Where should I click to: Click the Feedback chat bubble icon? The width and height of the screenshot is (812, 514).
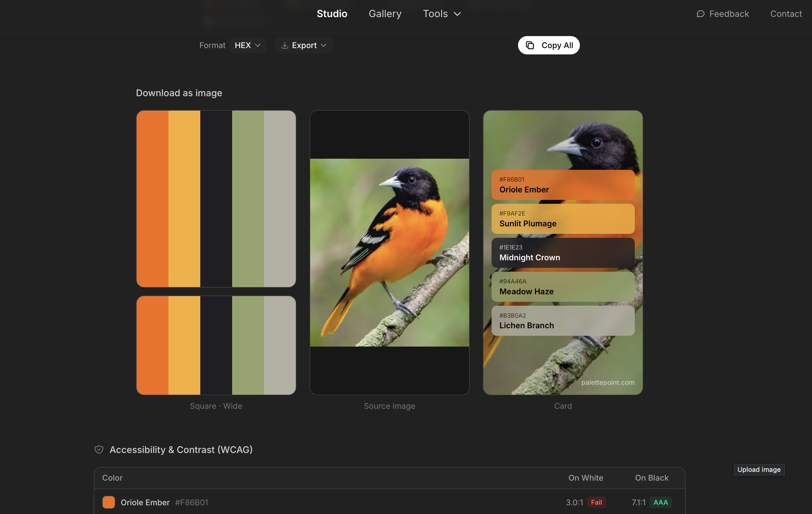coord(701,14)
